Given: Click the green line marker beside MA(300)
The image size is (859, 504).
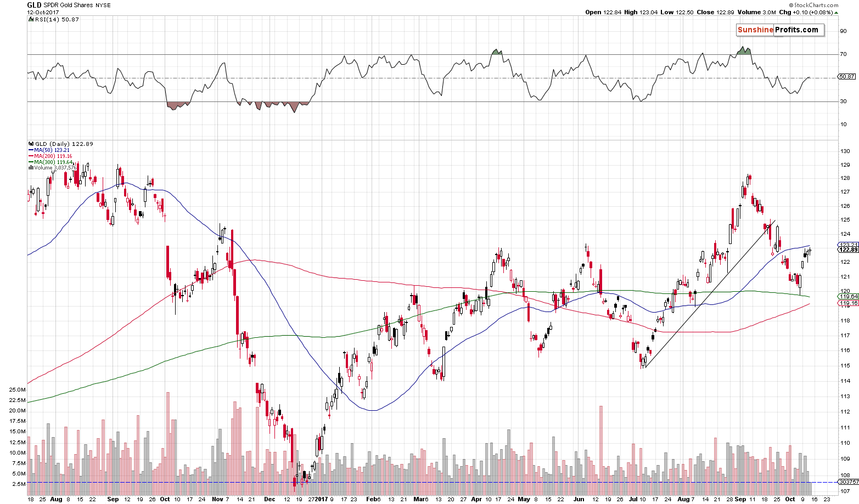Looking at the screenshot, I should (31, 162).
